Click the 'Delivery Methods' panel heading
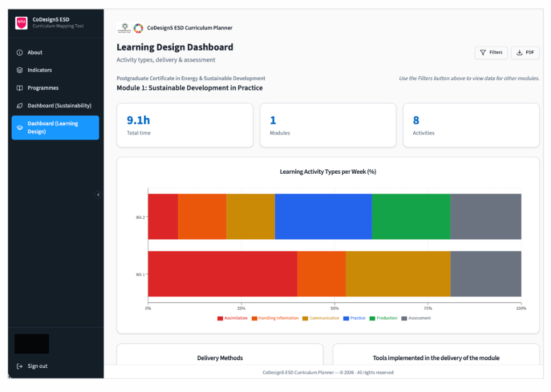The image size is (551, 392). click(220, 358)
